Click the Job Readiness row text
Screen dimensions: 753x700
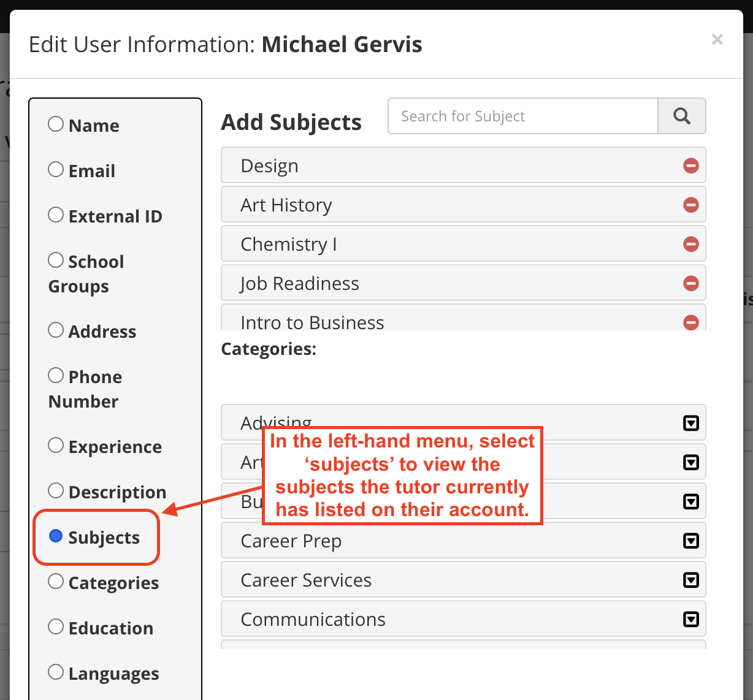coord(300,284)
